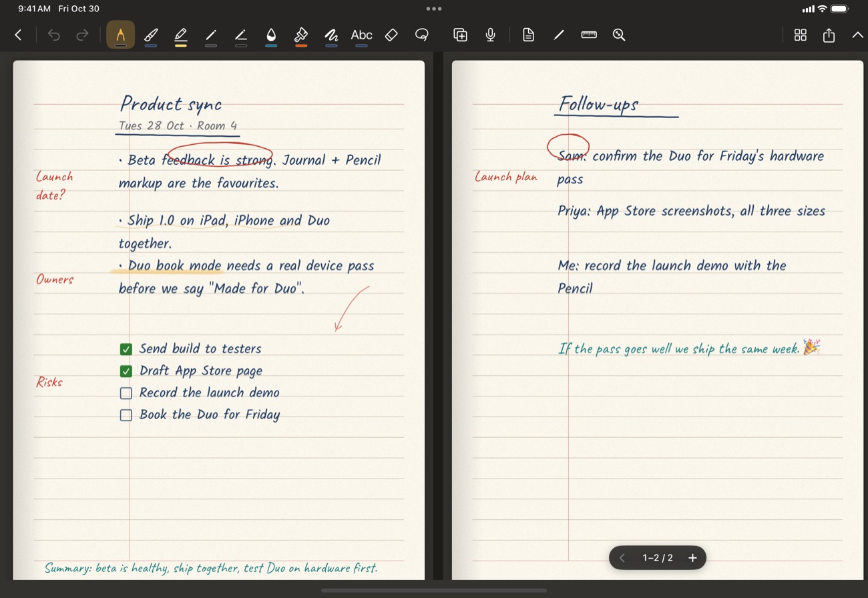Select the watercolor droplet tool

coord(271,35)
